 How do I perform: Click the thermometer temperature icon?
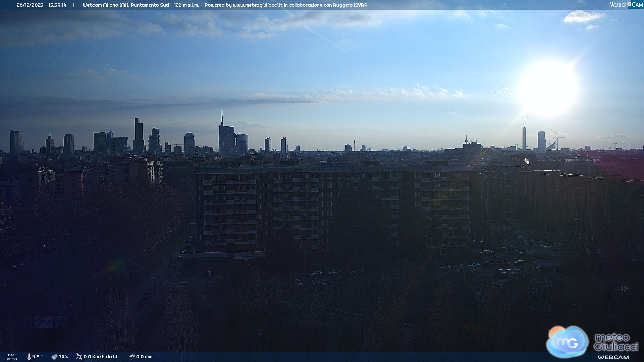pyautogui.click(x=29, y=357)
